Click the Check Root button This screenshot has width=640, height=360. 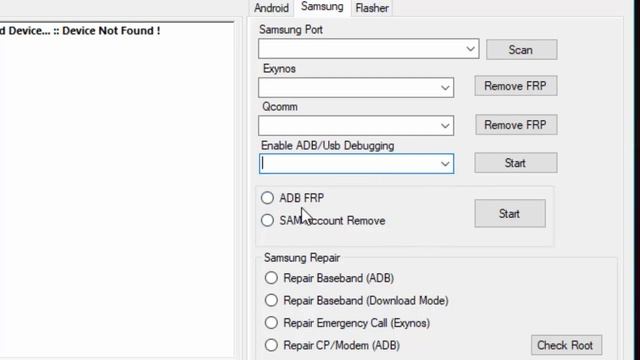(566, 345)
